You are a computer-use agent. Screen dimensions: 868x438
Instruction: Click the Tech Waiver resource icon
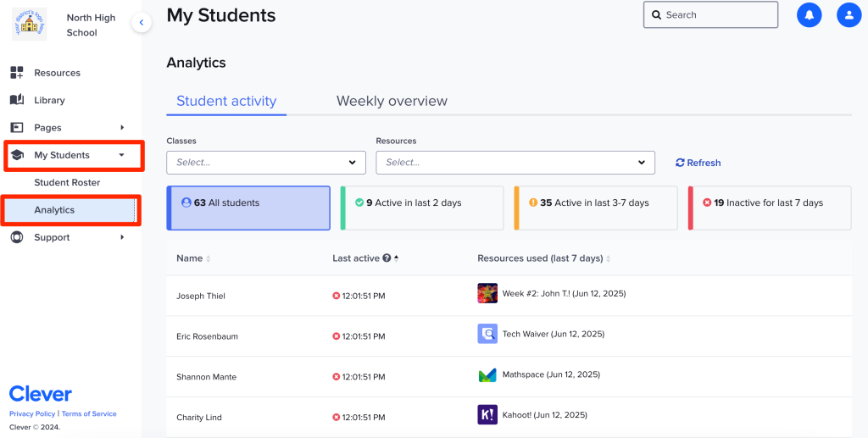pos(487,334)
